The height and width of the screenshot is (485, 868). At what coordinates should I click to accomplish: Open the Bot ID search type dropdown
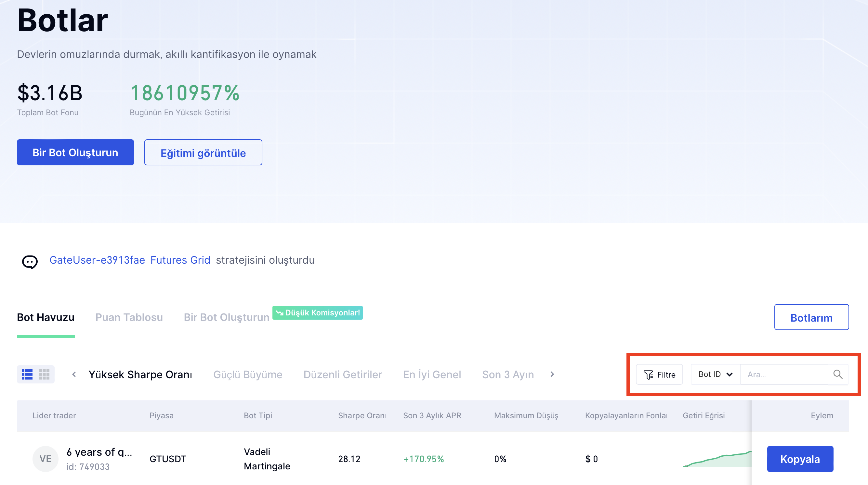715,374
